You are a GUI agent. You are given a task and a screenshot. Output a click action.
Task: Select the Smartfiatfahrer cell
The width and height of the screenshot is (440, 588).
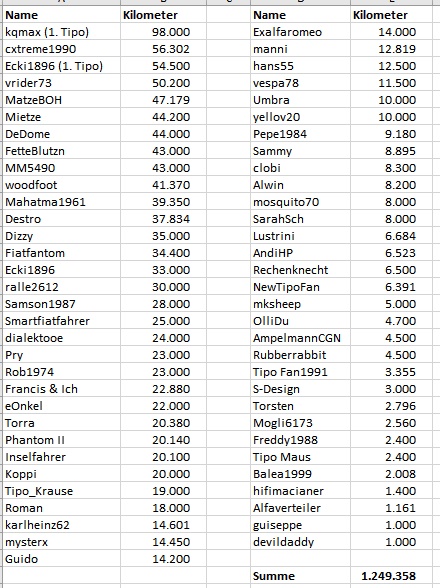click(x=62, y=321)
